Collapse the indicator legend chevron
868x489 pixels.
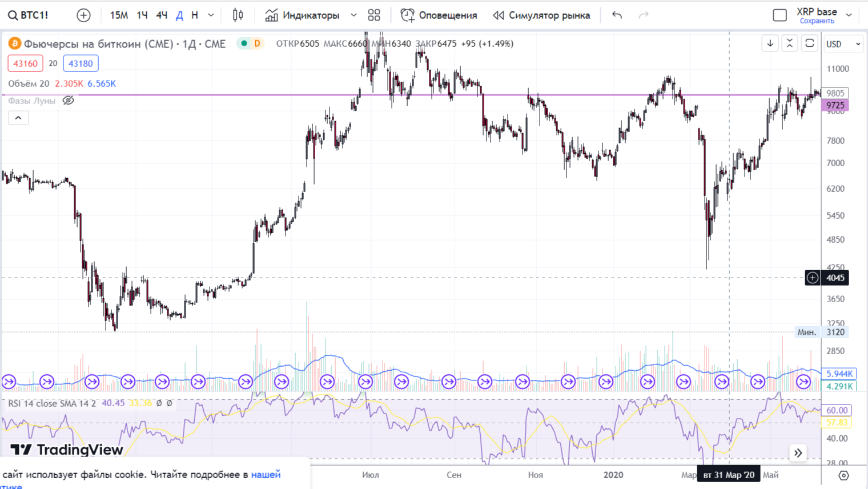tap(18, 118)
